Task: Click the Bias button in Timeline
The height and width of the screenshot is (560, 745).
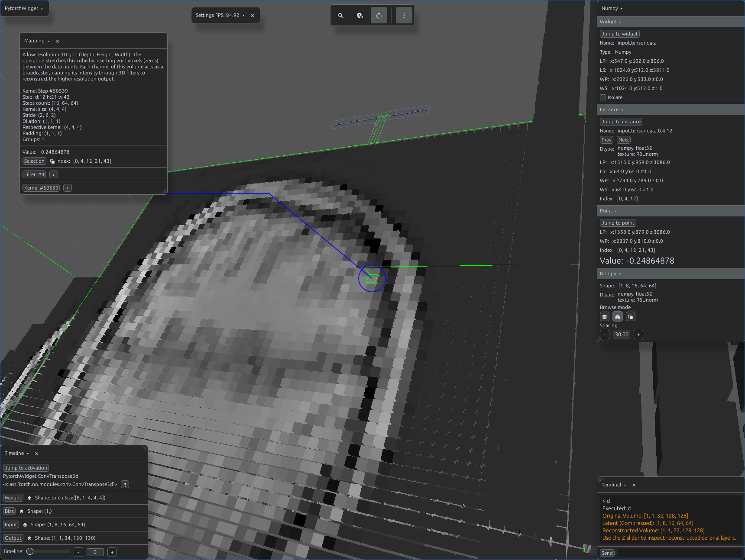Action: (x=9, y=511)
